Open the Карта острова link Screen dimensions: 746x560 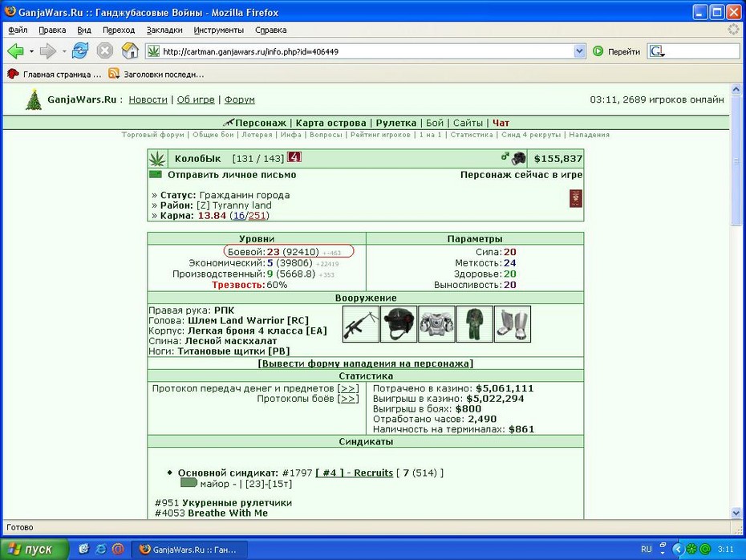click(330, 123)
